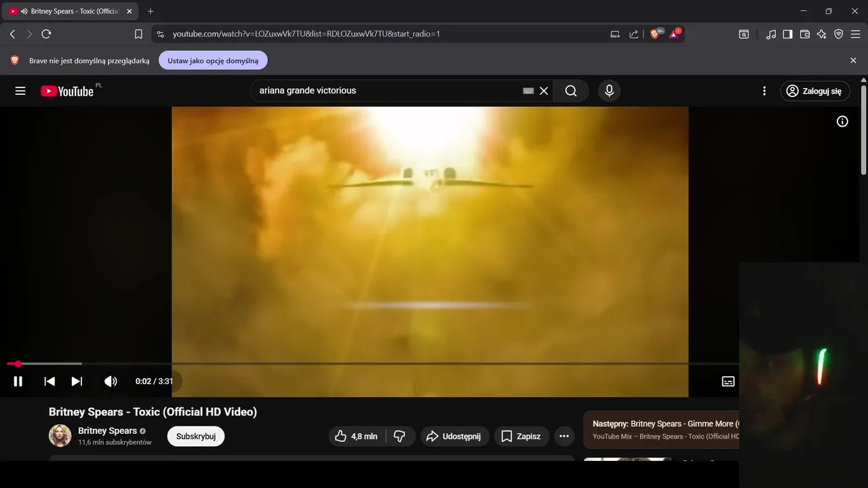Toggle subtitles with the captions button

(x=728, y=381)
